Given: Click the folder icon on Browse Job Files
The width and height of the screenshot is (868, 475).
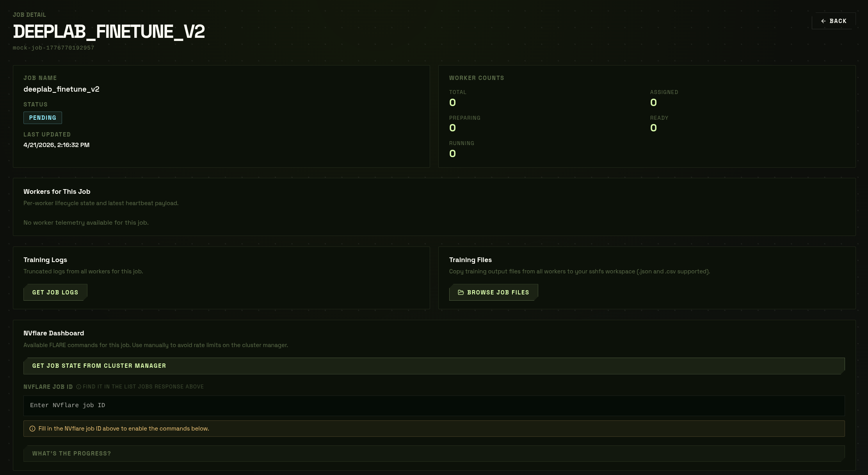Looking at the screenshot, I should [x=461, y=292].
